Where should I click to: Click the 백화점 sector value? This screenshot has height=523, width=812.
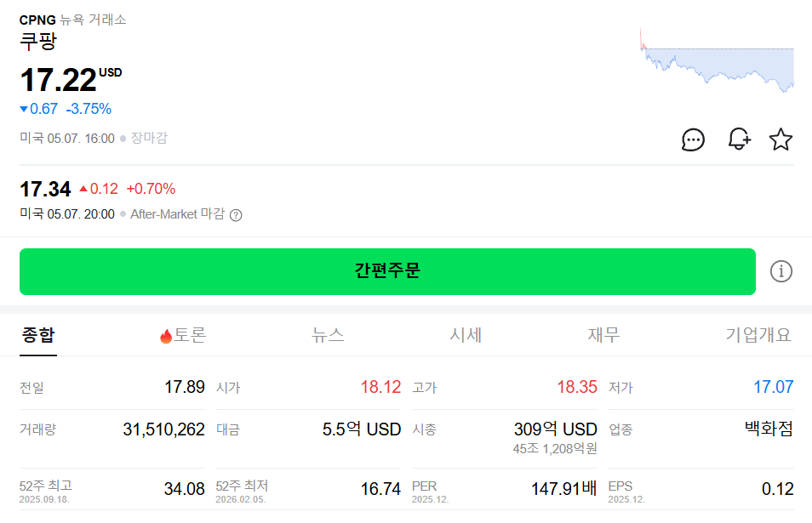(x=769, y=429)
